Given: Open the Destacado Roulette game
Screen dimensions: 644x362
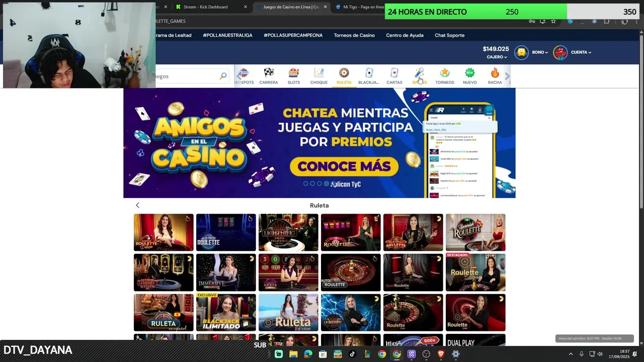Looking at the screenshot, I should click(475, 272).
